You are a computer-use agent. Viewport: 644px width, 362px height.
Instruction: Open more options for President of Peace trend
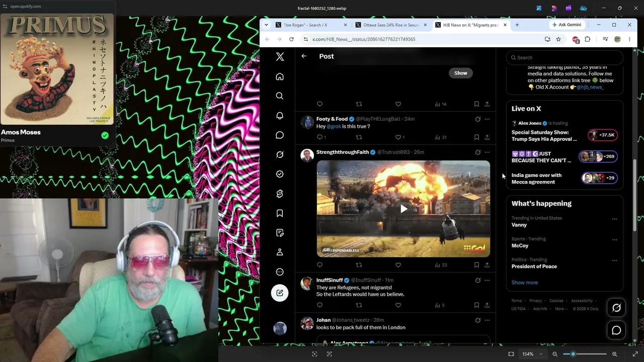tap(614, 260)
